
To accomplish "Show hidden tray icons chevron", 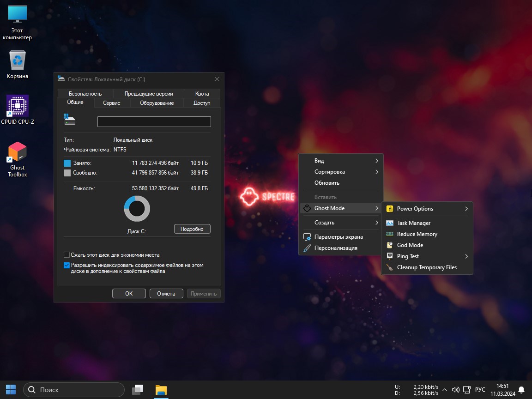I will (444, 390).
